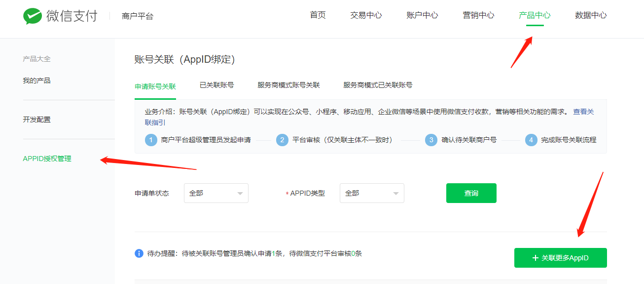The height and width of the screenshot is (284, 644).
Task: Click the WeChat Pay green logo icon
Action: 32,16
